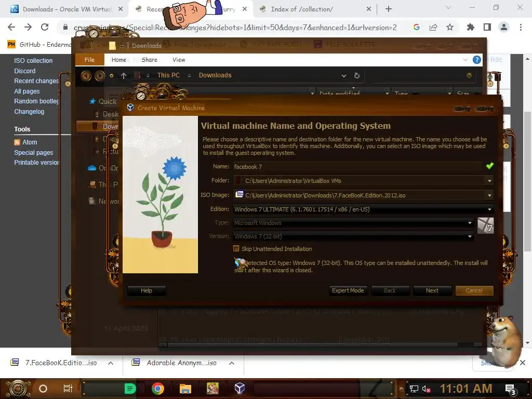Switch the wizard to Expert Mode
Image resolution: width=532 pixels, height=399 pixels.
[x=348, y=290]
